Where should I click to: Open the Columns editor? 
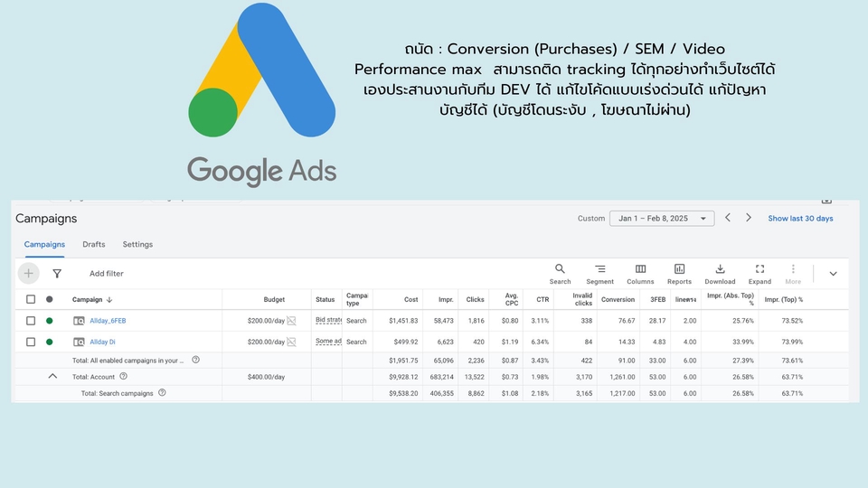pos(640,274)
